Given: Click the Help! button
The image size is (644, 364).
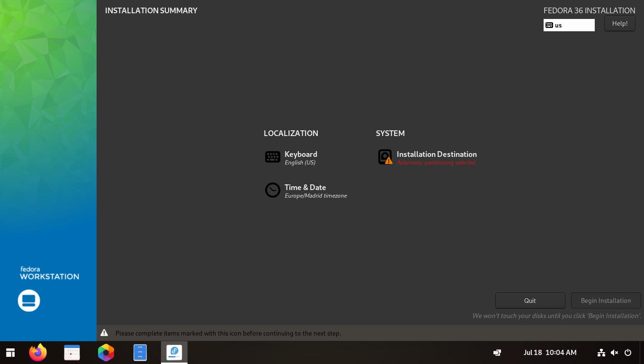Looking at the screenshot, I should click(x=620, y=23).
